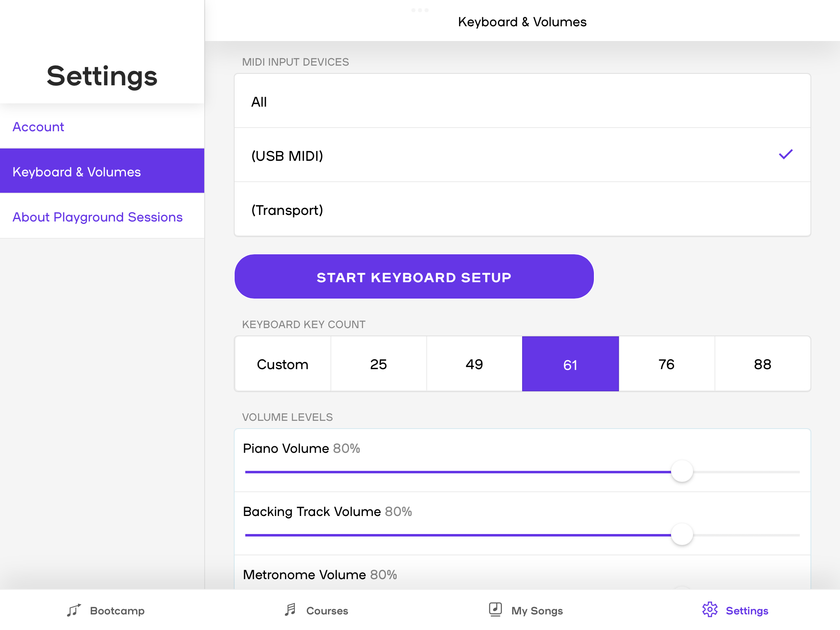840x630 pixels.
Task: Choose Custom keyboard key count
Action: click(283, 364)
